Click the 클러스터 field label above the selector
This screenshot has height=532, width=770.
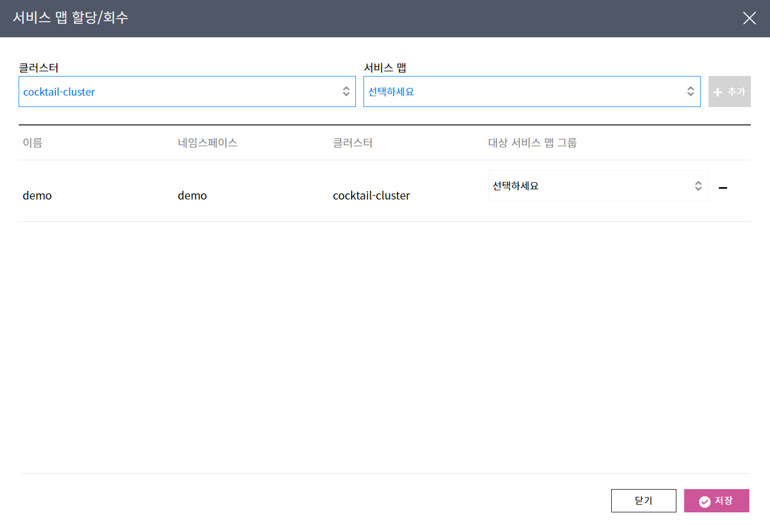coord(39,68)
